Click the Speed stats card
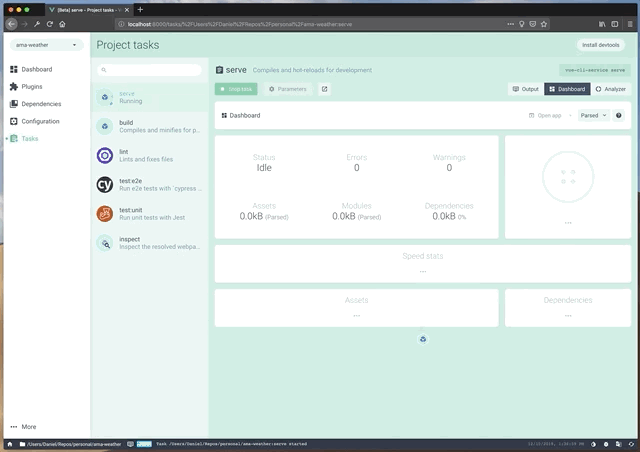The height and width of the screenshot is (452, 640). point(423,264)
